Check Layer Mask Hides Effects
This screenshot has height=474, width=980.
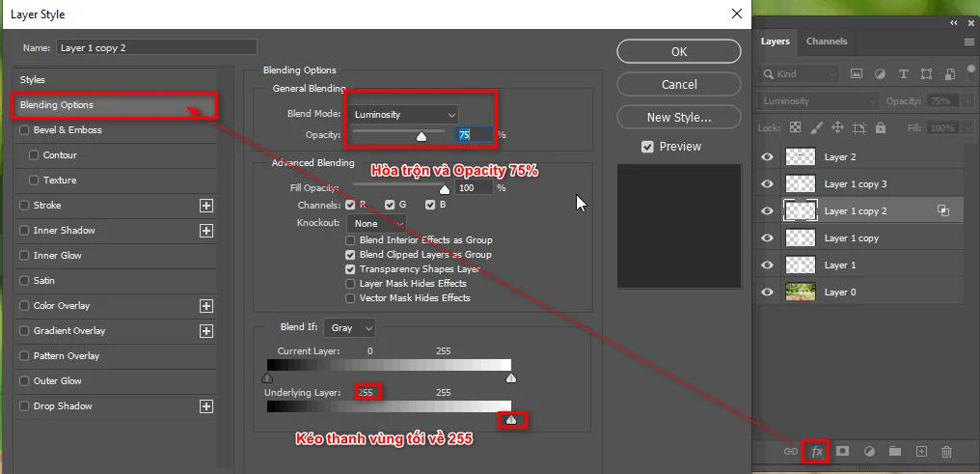[x=351, y=284]
